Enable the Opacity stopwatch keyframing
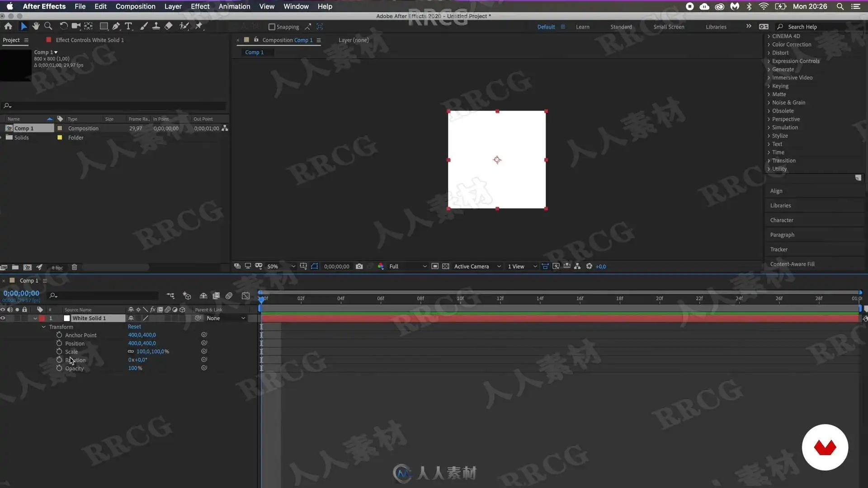868x488 pixels. click(x=59, y=368)
